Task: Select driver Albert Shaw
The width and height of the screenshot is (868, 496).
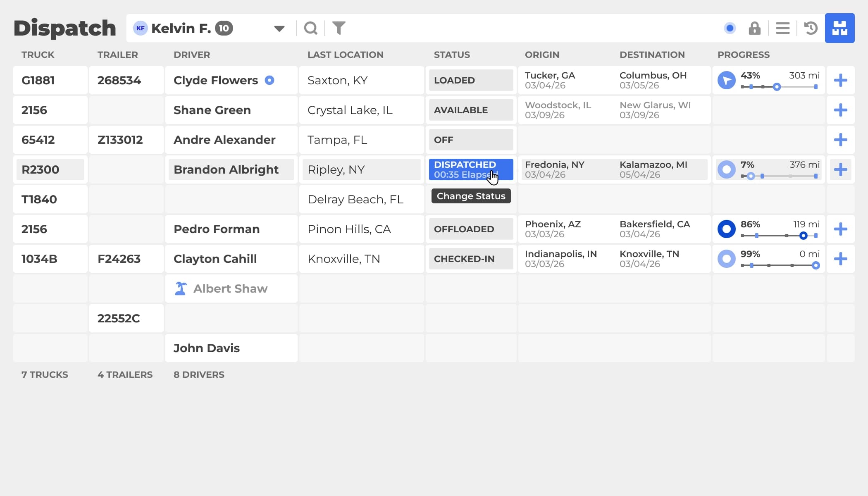Action: point(231,289)
